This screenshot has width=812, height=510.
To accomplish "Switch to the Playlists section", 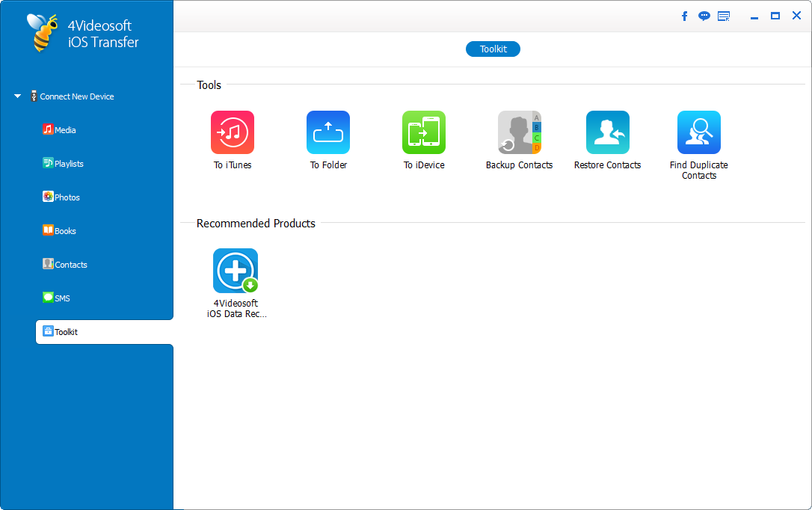I will (69, 164).
